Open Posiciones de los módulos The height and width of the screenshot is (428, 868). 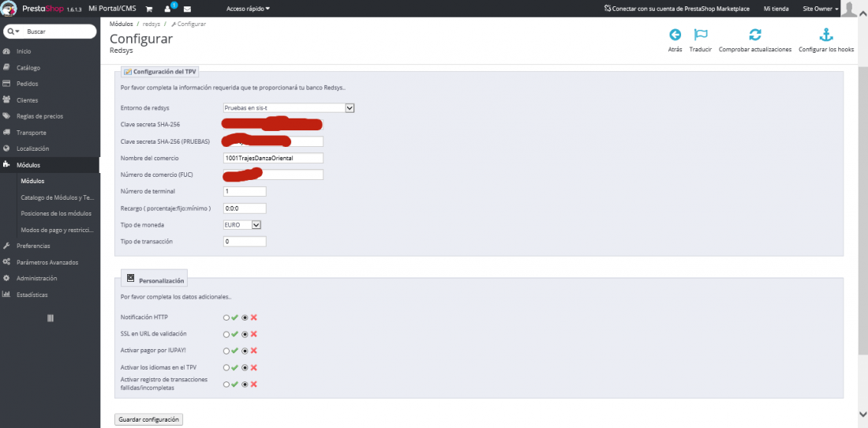(x=56, y=213)
